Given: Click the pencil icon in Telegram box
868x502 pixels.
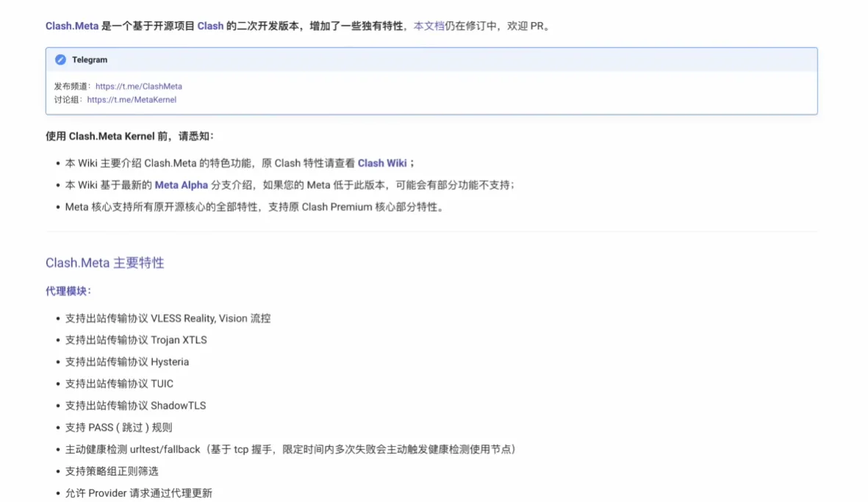Looking at the screenshot, I should pos(60,60).
